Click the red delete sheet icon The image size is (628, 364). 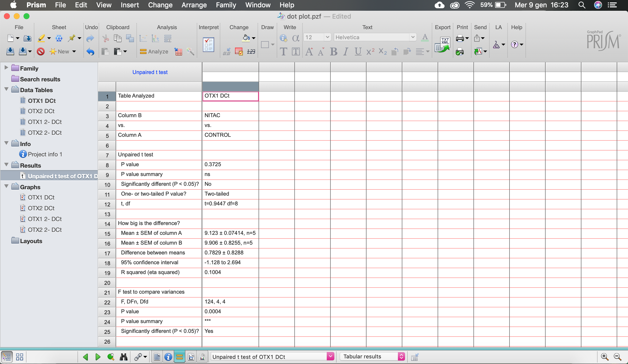tap(41, 51)
